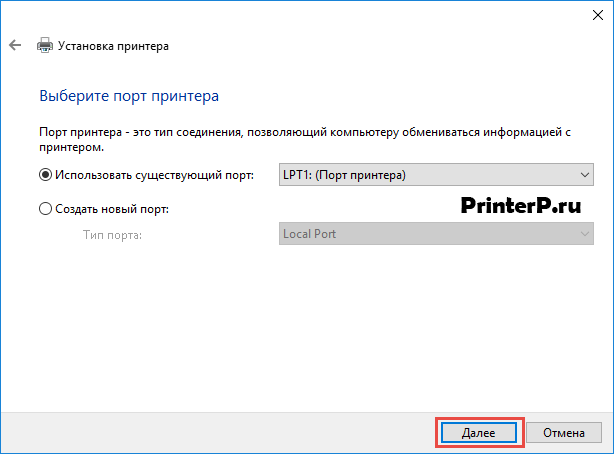
Task: Click the empty gray footer left of Далее
Action: pos(220,432)
